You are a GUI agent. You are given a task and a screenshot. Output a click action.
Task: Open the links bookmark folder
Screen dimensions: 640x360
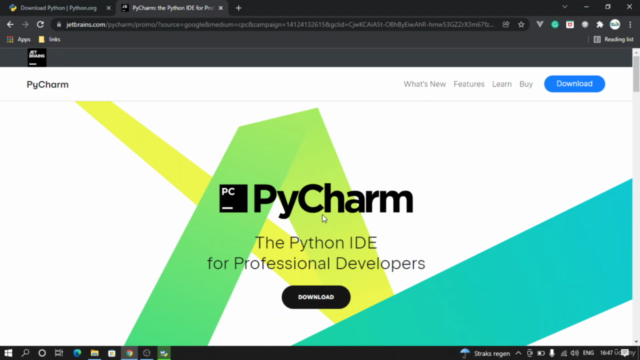coord(49,40)
